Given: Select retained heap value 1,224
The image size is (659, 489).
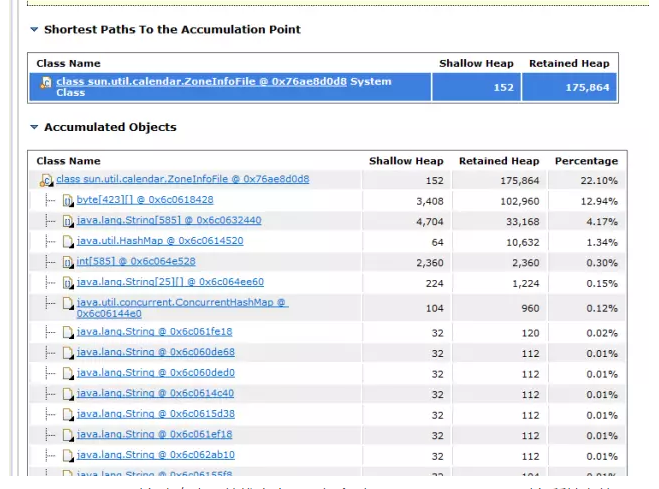Looking at the screenshot, I should (525, 284).
